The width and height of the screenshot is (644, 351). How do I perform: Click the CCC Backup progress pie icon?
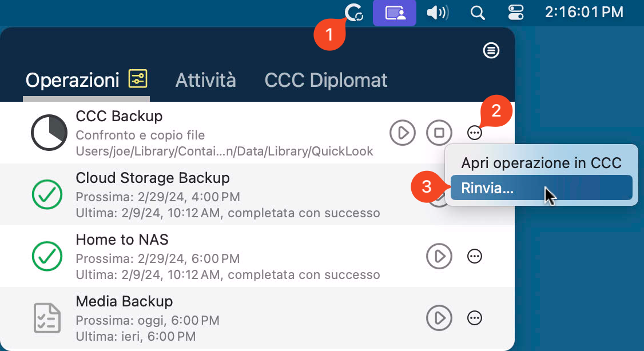coord(49,133)
